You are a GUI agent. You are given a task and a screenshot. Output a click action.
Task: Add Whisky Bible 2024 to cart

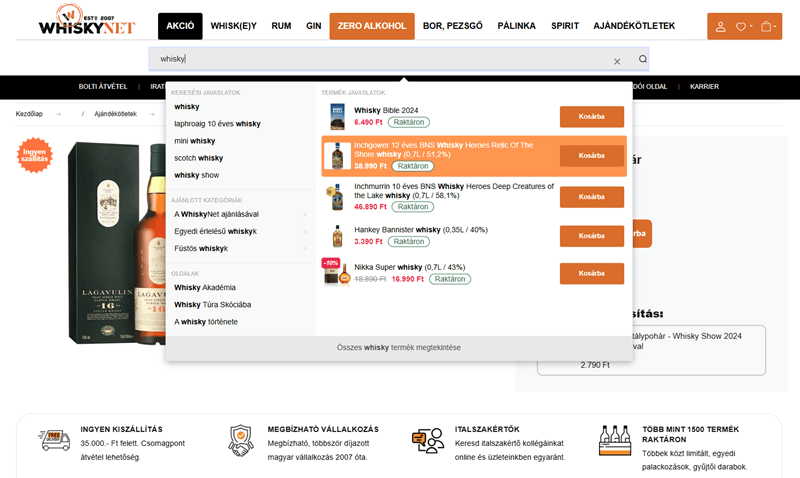click(592, 117)
